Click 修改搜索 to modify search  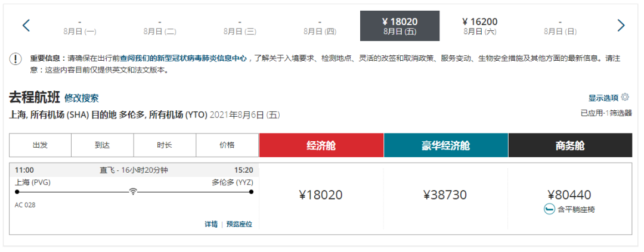click(81, 98)
